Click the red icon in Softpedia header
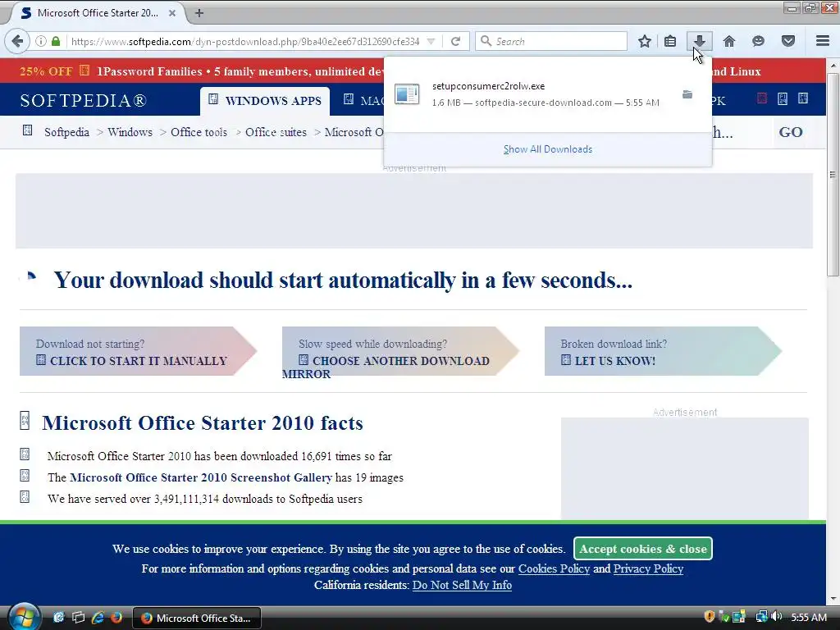This screenshot has width=840, height=630. click(x=762, y=98)
